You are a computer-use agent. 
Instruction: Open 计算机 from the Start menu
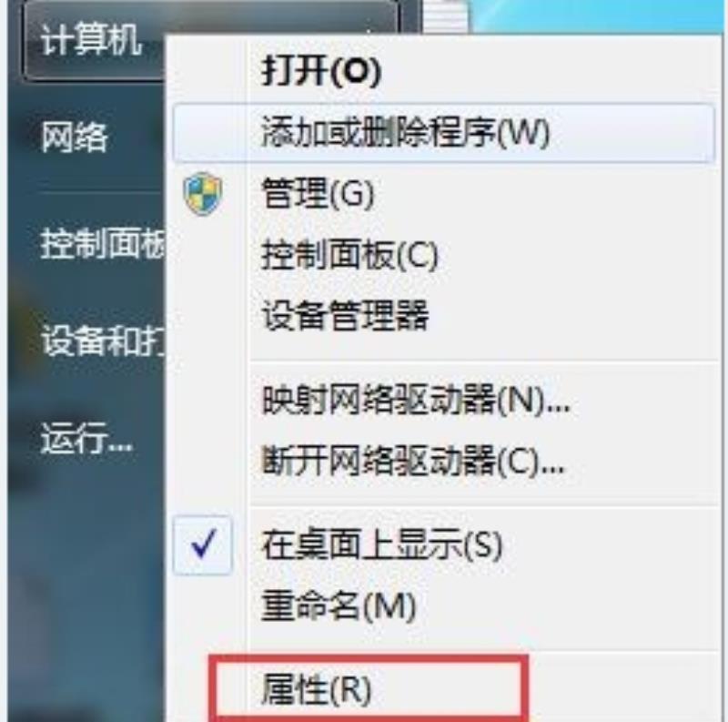(x=91, y=41)
